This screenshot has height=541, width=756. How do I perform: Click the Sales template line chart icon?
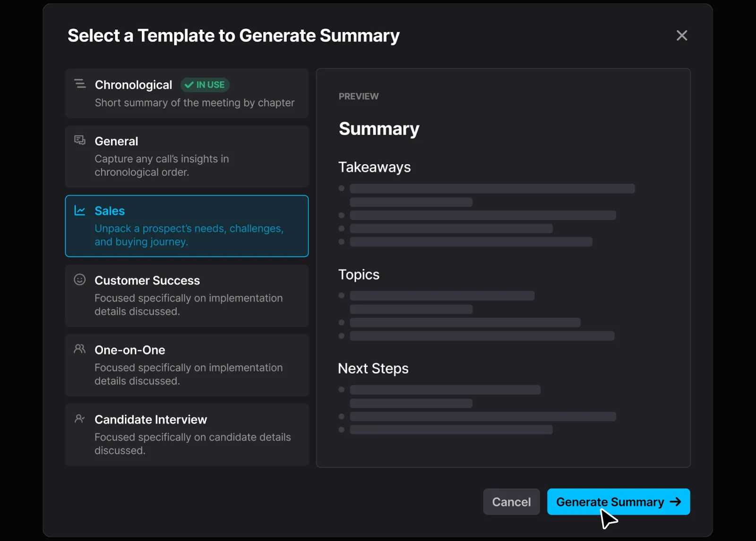[80, 210]
